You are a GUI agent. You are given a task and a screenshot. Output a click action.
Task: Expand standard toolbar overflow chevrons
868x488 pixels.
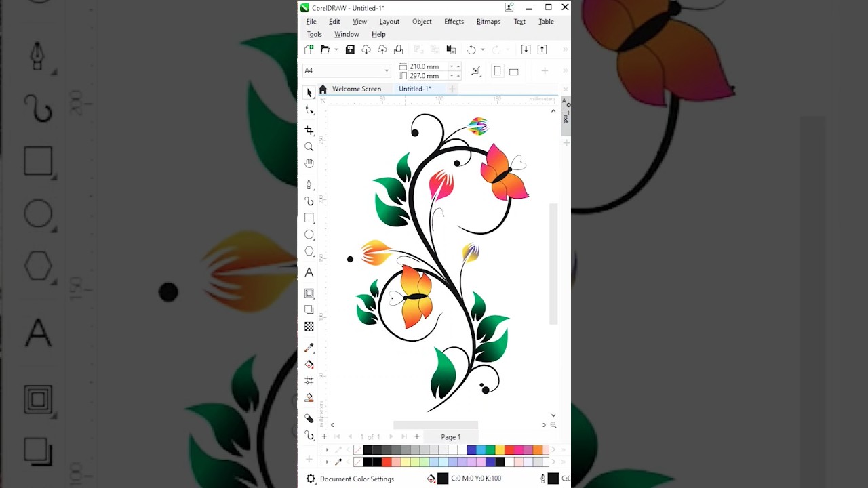coord(566,49)
